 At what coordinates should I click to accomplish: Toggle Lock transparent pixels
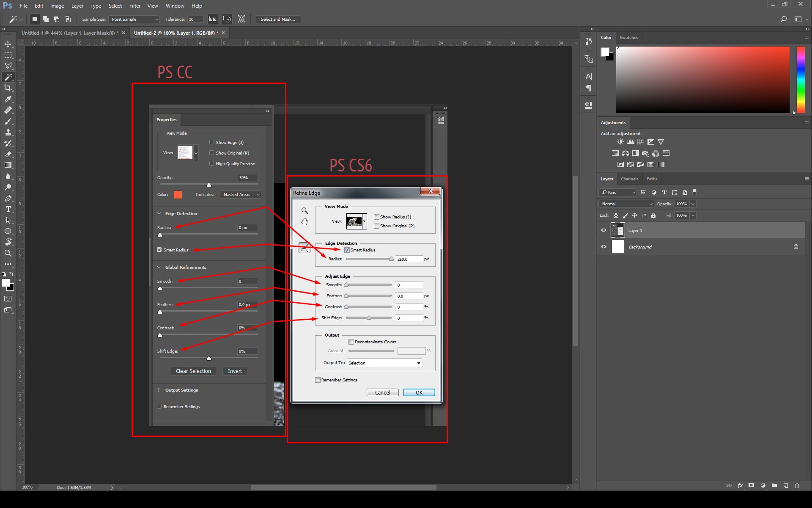coord(616,215)
